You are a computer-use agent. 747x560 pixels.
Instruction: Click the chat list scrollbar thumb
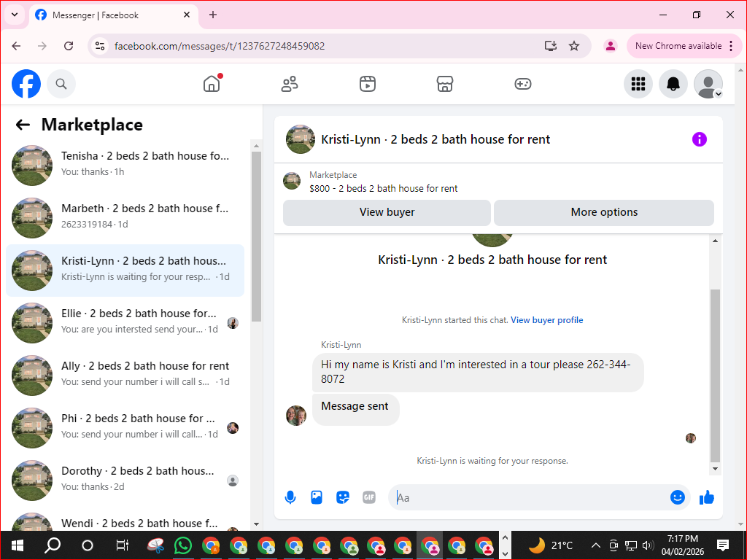[x=256, y=237]
